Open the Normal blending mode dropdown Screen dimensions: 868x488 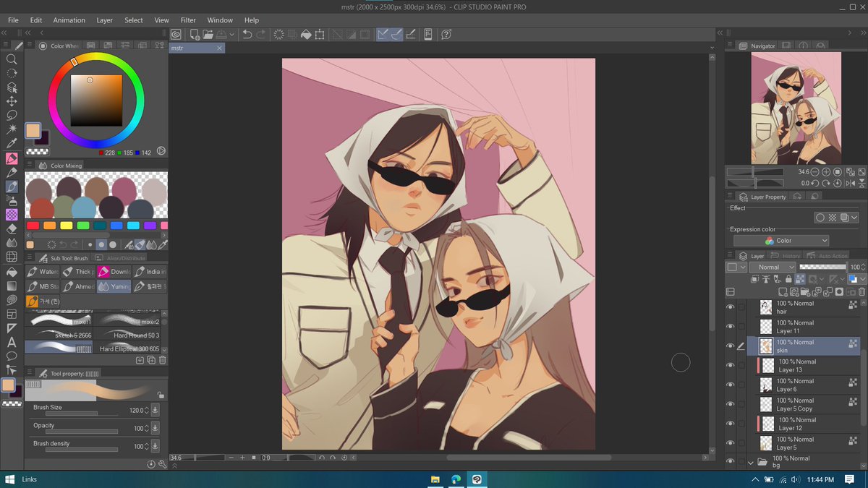point(773,267)
